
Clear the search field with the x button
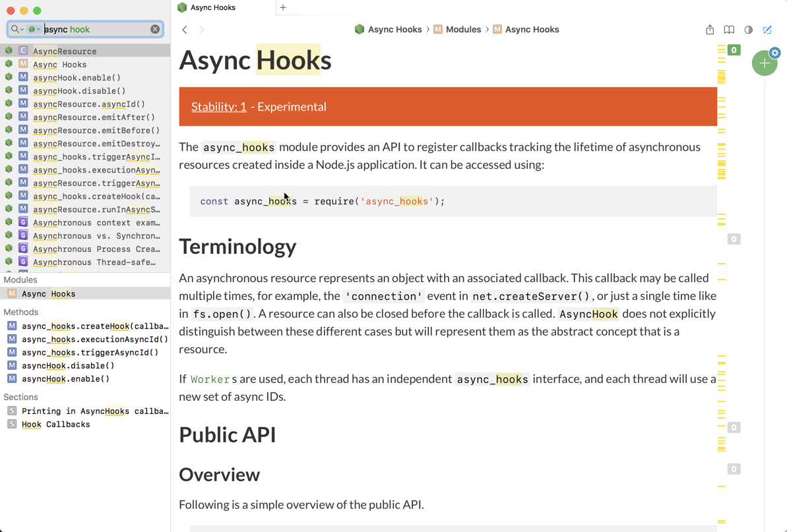click(155, 29)
